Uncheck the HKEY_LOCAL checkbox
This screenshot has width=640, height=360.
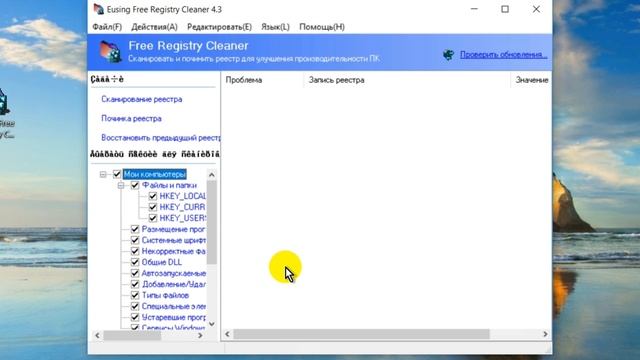coord(153,196)
